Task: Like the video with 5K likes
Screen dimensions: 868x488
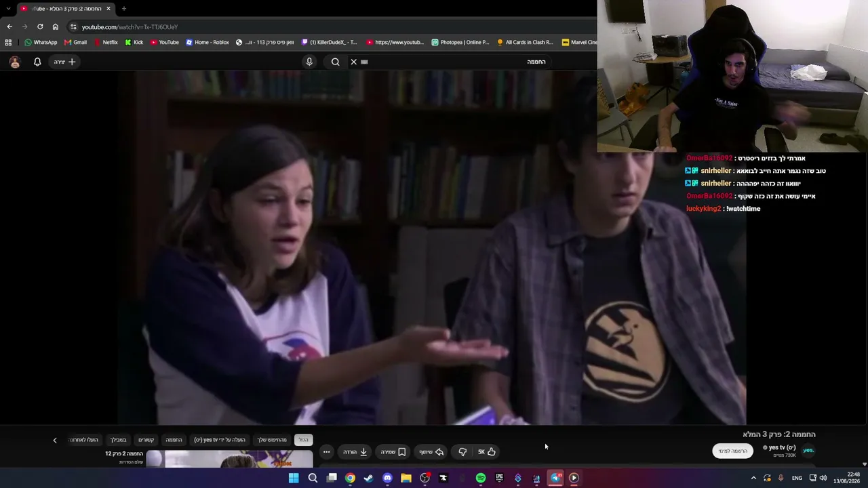Action: point(486,452)
